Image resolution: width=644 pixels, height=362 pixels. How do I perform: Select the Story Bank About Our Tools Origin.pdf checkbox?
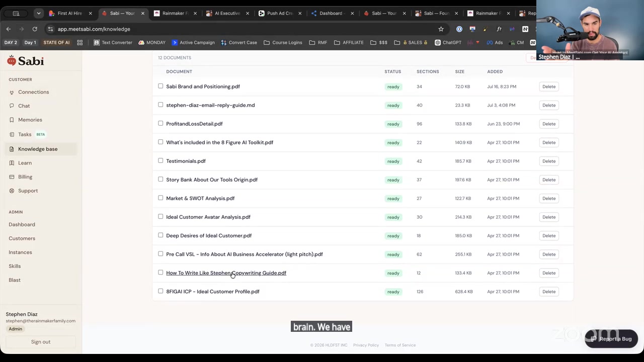[x=160, y=179]
